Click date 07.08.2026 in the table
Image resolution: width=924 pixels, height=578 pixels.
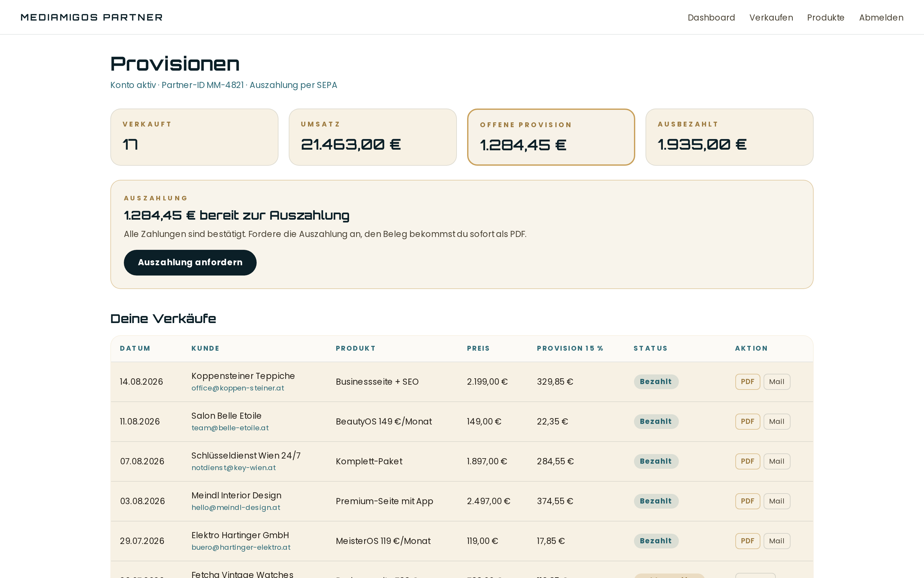[142, 461]
